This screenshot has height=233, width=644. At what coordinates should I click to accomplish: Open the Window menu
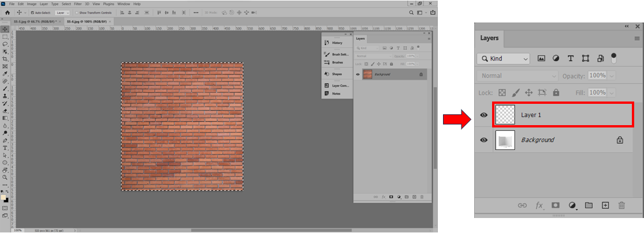pyautogui.click(x=124, y=3)
